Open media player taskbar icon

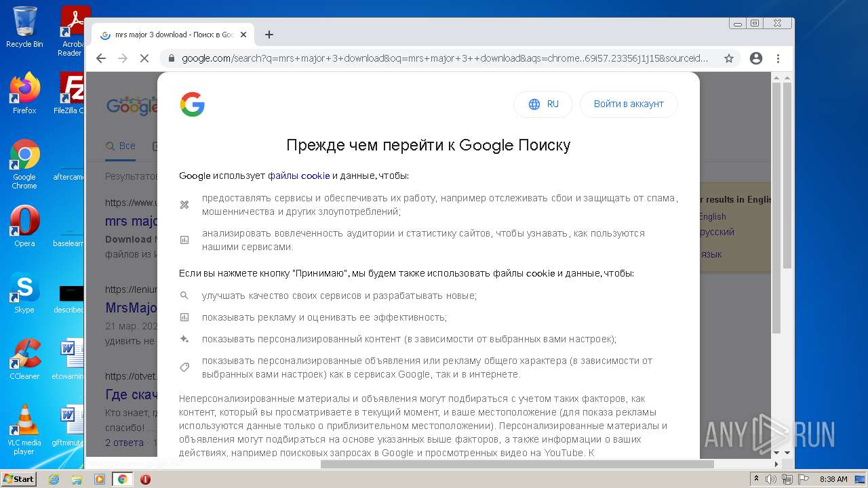point(99,479)
